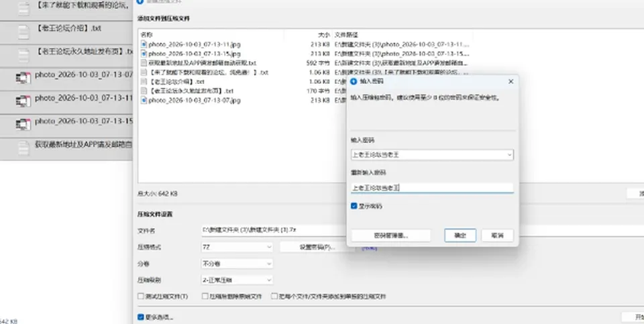Click jpg icon of photo_2026-10-03_07-13-07.jpg in archive list
This screenshot has height=324, width=644.
point(144,100)
